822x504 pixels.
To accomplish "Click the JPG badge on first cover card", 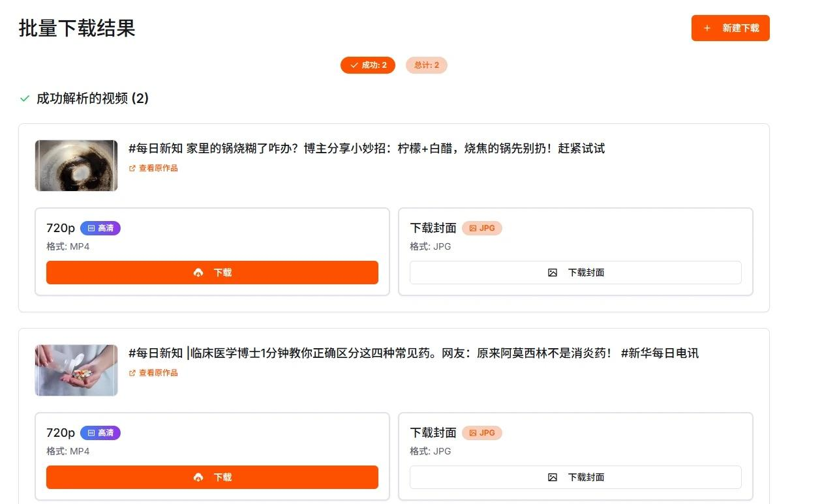I will click(x=482, y=228).
